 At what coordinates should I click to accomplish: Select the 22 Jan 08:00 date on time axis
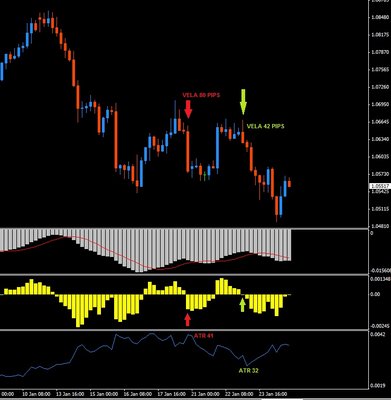pos(239,394)
